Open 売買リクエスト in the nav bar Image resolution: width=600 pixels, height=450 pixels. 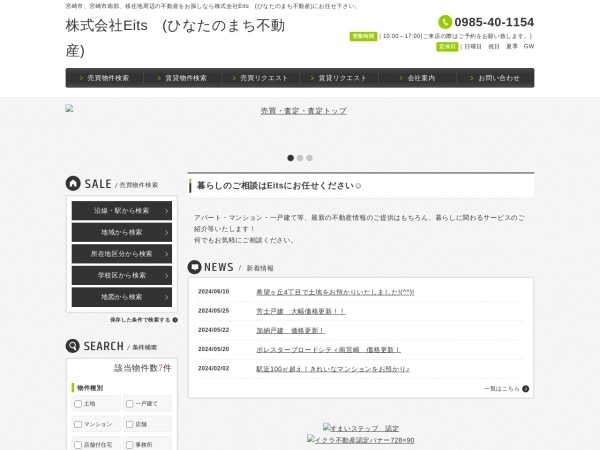[x=261, y=78]
